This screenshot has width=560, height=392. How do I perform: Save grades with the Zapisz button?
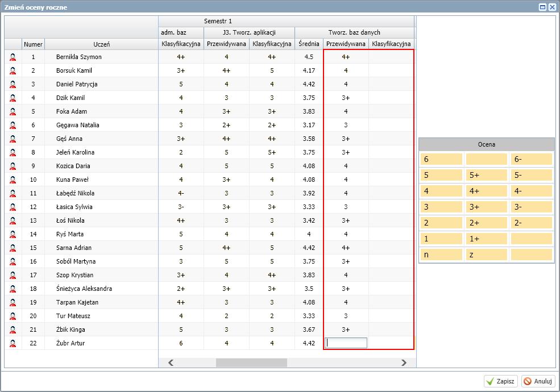501,381
